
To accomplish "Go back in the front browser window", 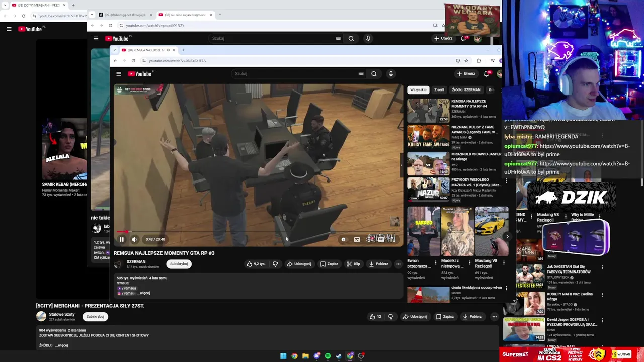I will (x=115, y=61).
